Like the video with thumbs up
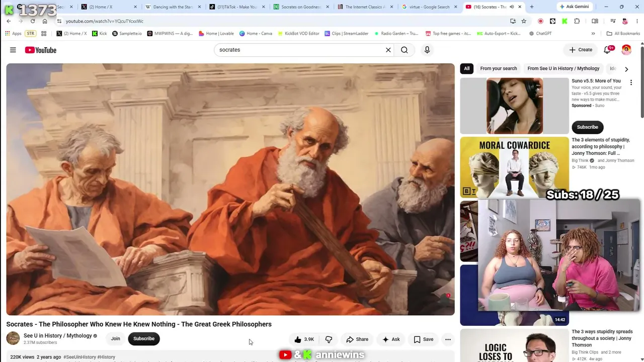This screenshot has width=644, height=362. [304, 339]
